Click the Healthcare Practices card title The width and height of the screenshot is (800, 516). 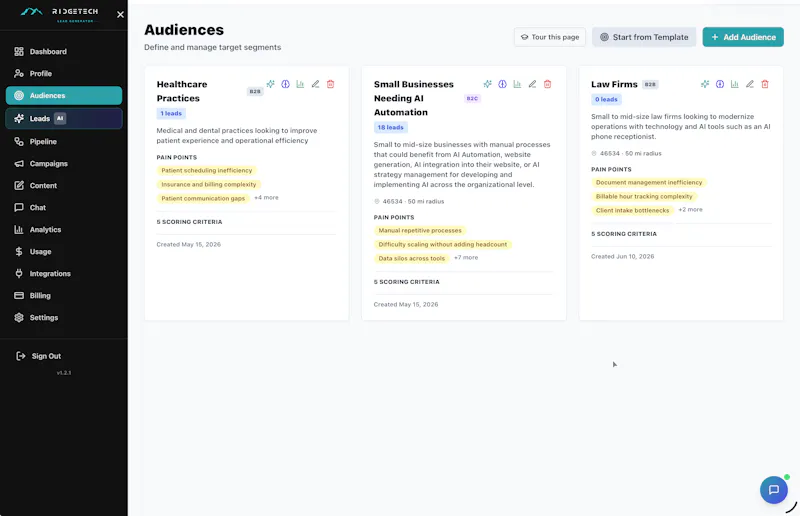pyautogui.click(x=182, y=91)
